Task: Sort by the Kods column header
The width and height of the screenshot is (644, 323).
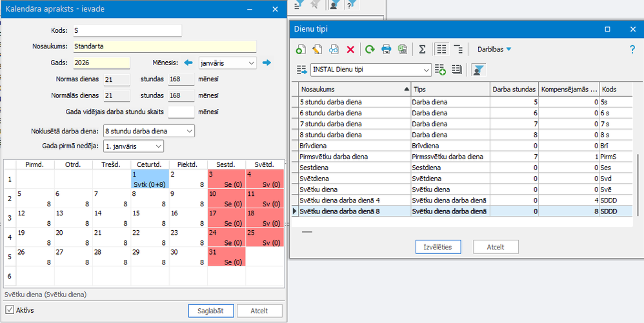Action: click(616, 89)
